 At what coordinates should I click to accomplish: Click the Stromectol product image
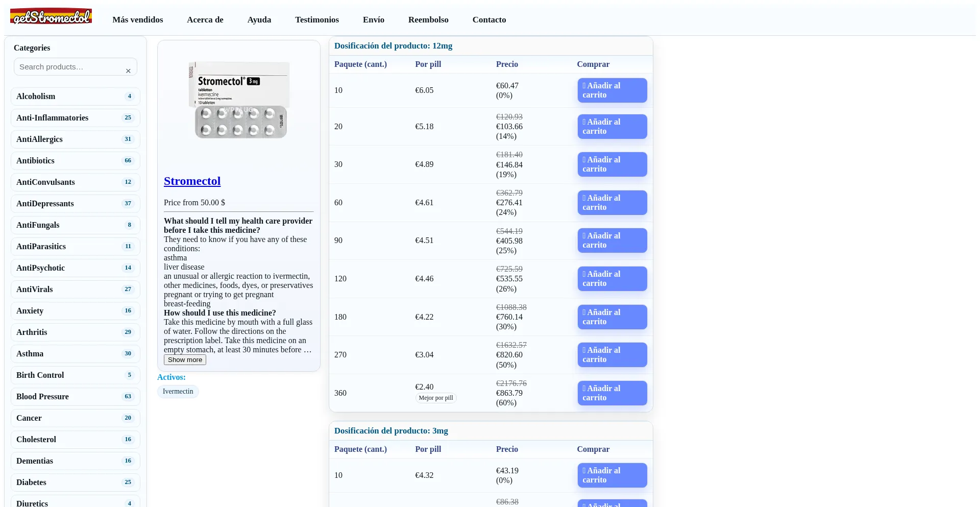point(239,100)
